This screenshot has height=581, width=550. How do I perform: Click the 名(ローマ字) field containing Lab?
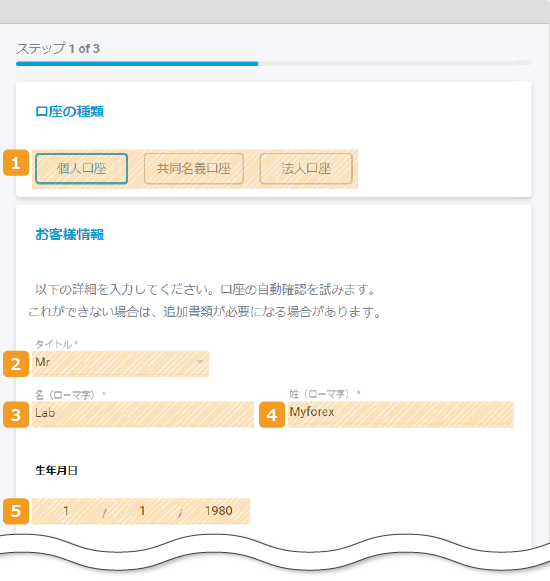click(143, 414)
